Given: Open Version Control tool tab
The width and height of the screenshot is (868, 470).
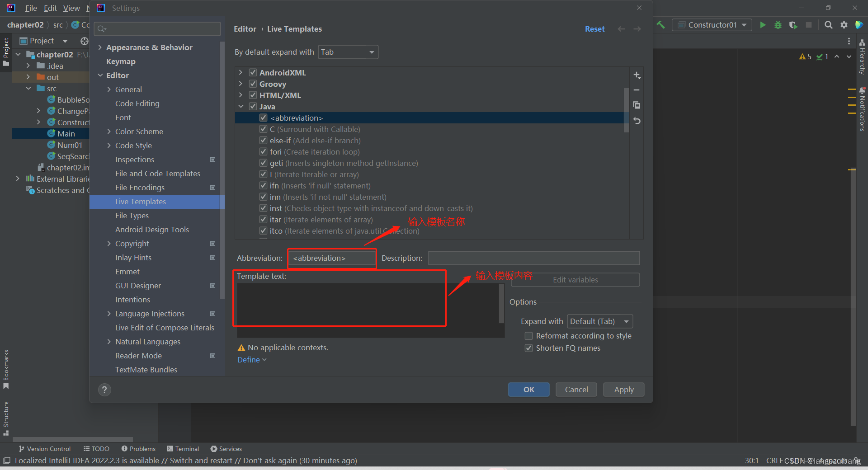Looking at the screenshot, I should [x=44, y=449].
